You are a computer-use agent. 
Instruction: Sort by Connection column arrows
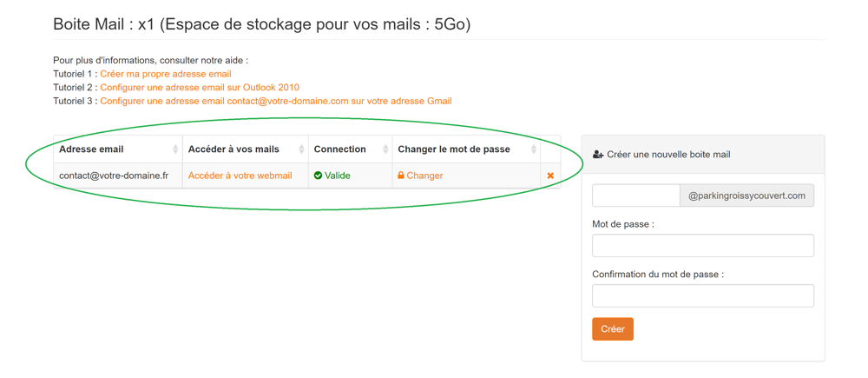(x=385, y=149)
